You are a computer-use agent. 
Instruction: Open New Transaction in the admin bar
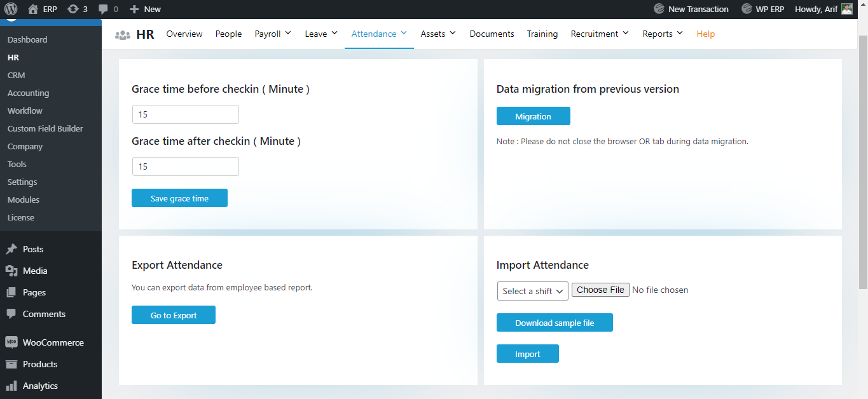click(x=691, y=9)
